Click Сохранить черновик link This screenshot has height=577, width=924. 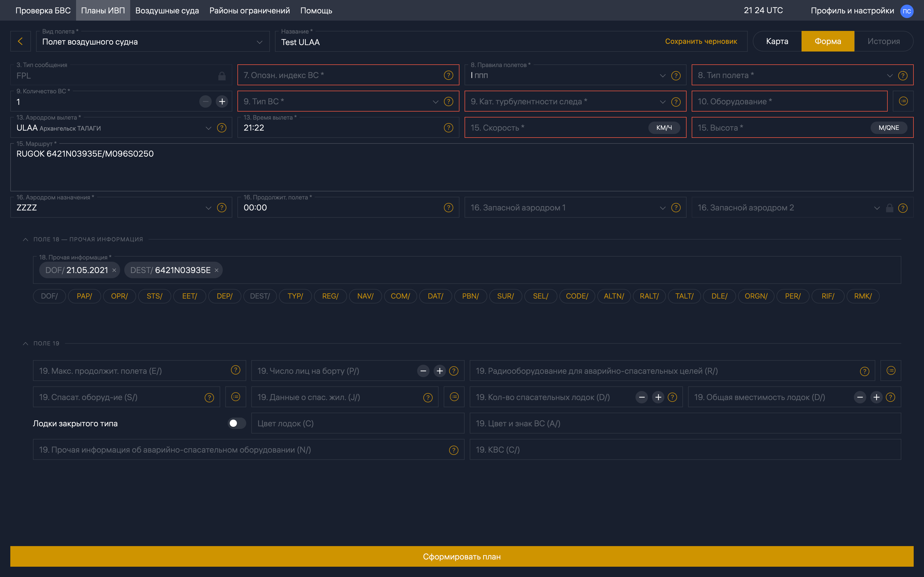pyautogui.click(x=701, y=41)
